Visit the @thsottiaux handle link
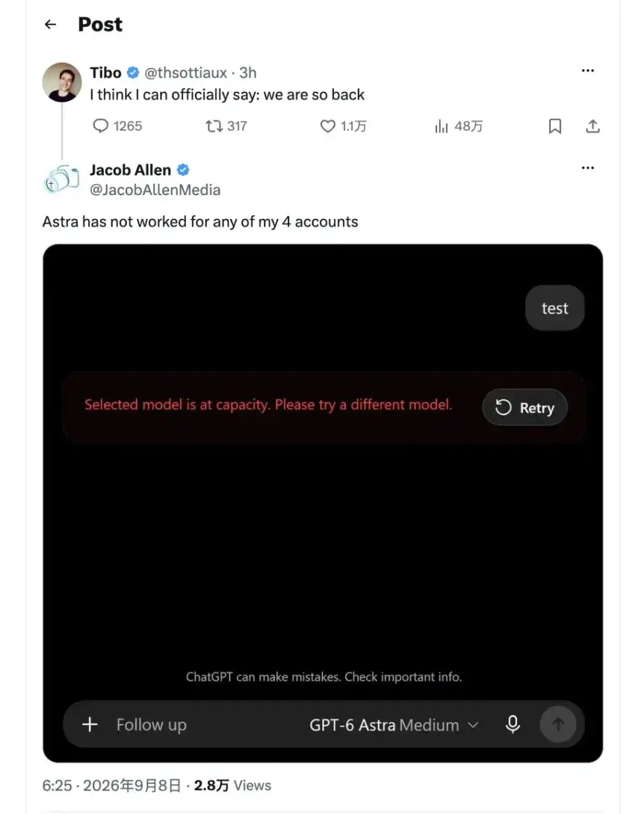The width and height of the screenshot is (644, 814). (186, 73)
